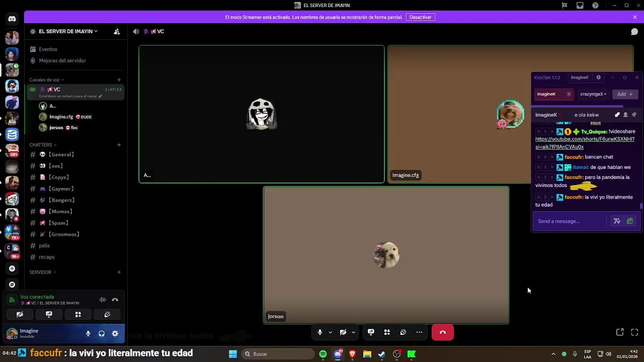The image size is (644, 362).
Task: Open soundboard from the voice panel
Action: [107, 314]
